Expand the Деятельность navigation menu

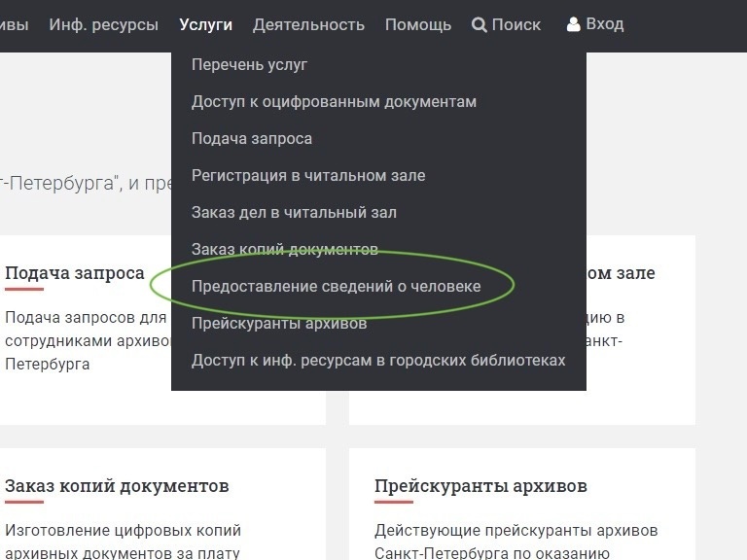[308, 24]
